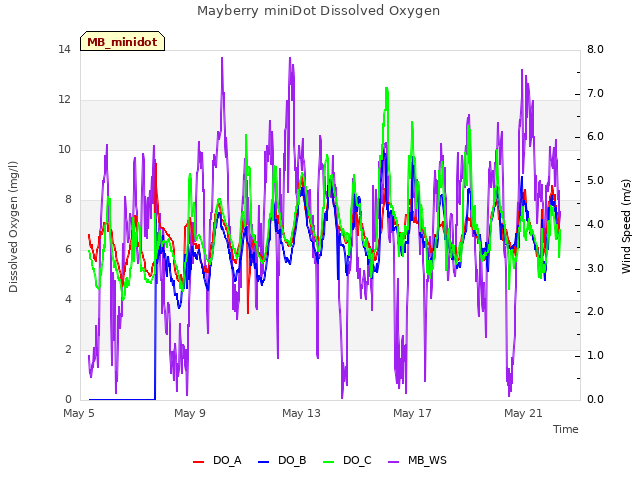This screenshot has height=480, width=640.
Task: Click the 12 left-axis tick label
Action: [x=64, y=99]
